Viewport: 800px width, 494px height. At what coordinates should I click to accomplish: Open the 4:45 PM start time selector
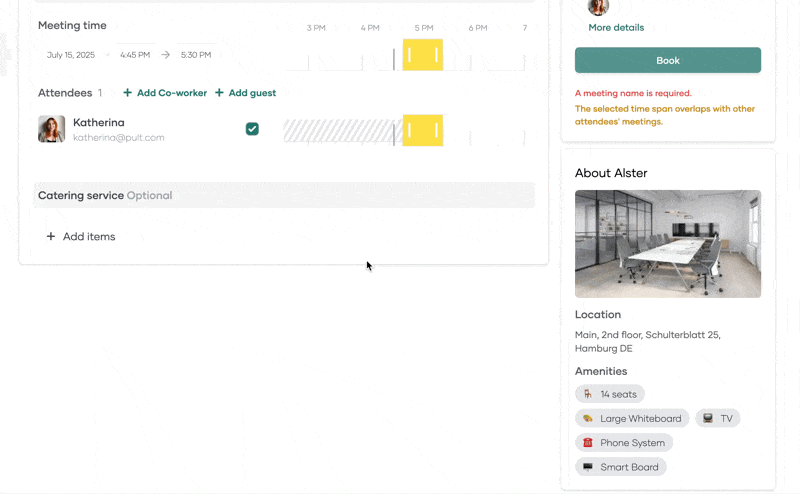[x=135, y=55]
